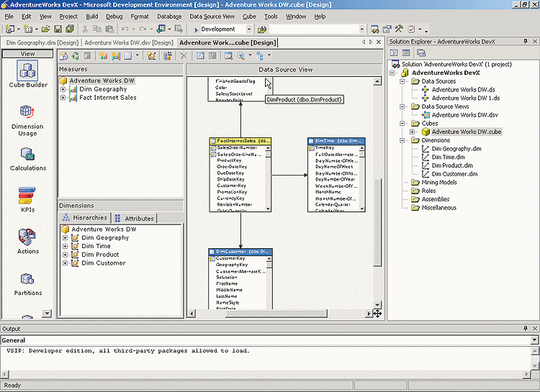Select the DimTime table header
The height and width of the screenshot is (392, 540).
pos(336,141)
